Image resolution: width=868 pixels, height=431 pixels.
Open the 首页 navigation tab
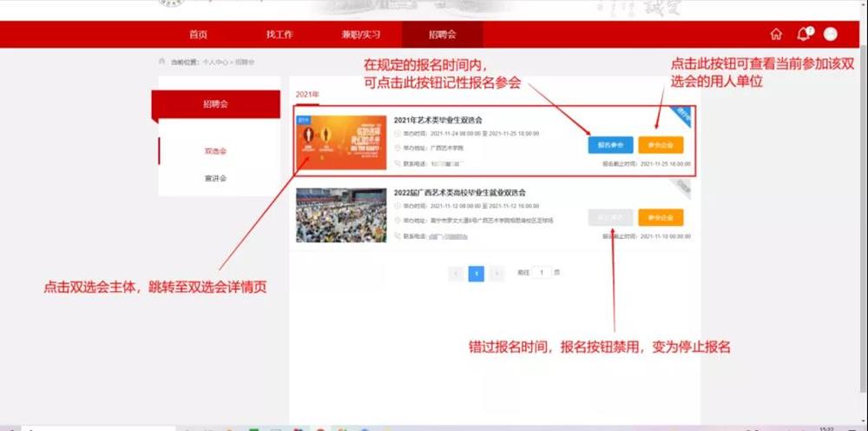coord(198,35)
